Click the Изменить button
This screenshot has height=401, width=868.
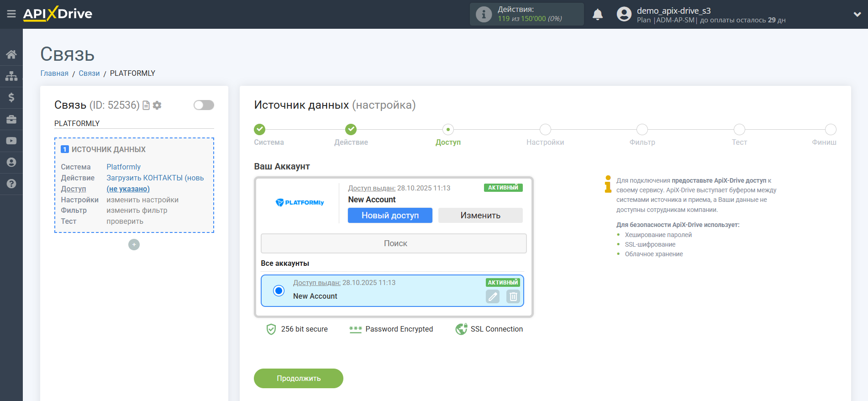[480, 216]
